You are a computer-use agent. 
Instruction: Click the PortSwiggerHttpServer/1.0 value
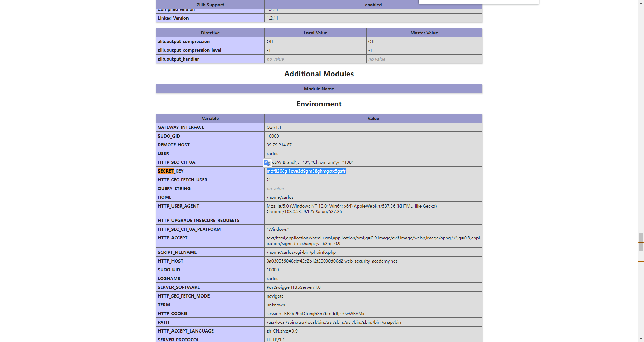point(293,287)
